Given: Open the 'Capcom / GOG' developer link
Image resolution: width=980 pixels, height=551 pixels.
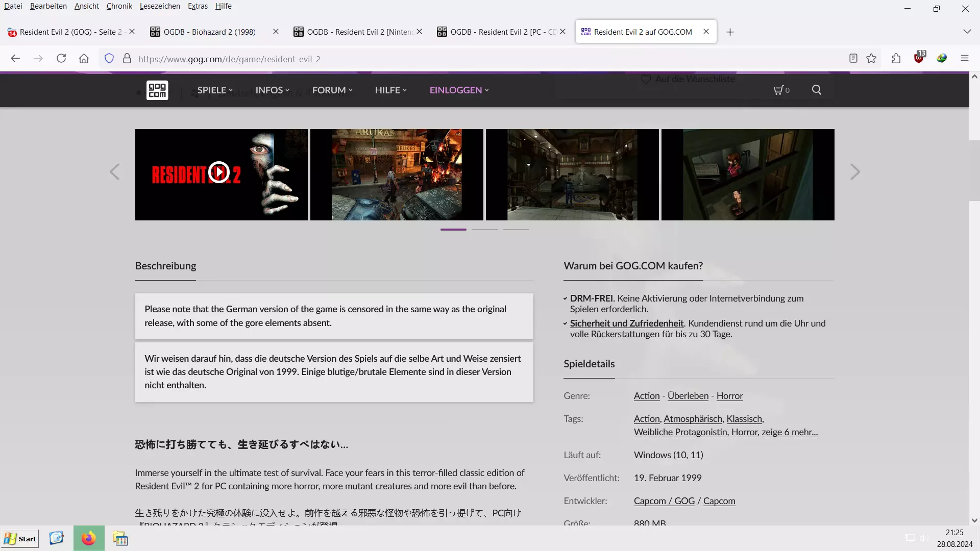Looking at the screenshot, I should 664,501.
